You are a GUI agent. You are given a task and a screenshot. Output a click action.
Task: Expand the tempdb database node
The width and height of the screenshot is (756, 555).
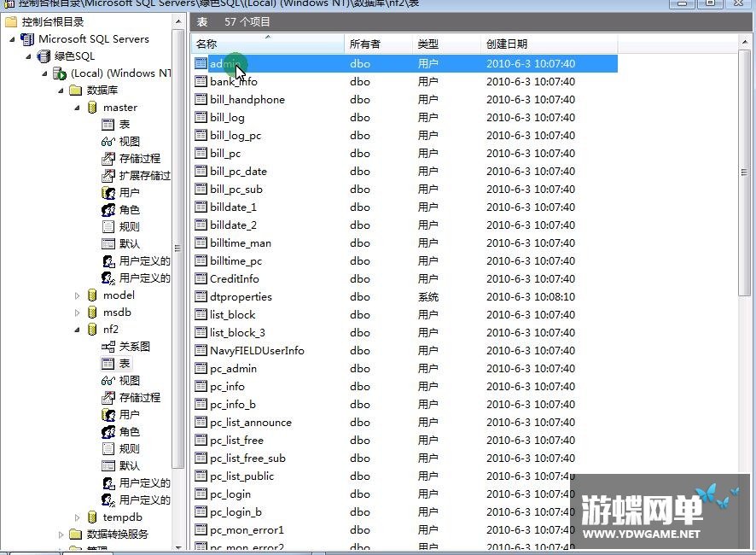click(x=77, y=517)
